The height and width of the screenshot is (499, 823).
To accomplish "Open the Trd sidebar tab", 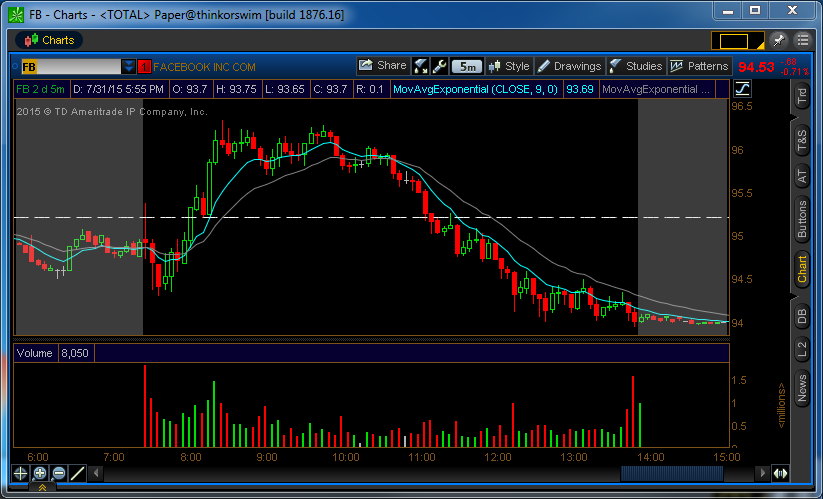I will [x=801, y=95].
